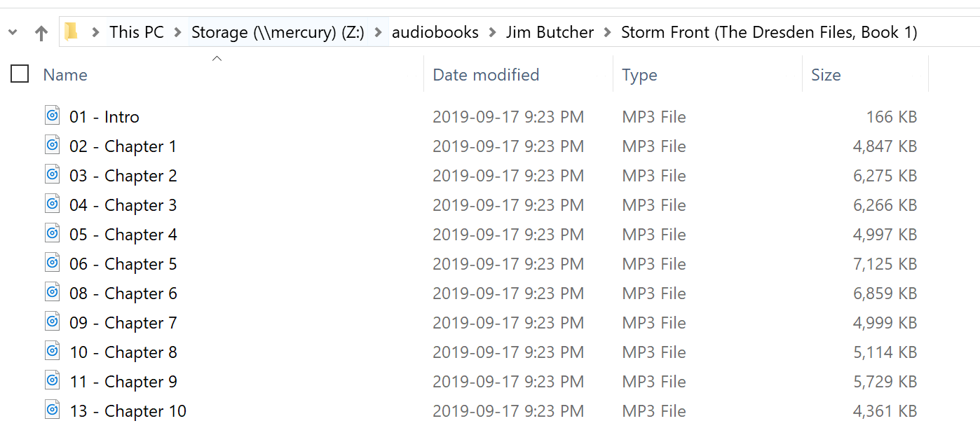Sort files by Date modified column
The height and width of the screenshot is (428, 980).
(486, 75)
